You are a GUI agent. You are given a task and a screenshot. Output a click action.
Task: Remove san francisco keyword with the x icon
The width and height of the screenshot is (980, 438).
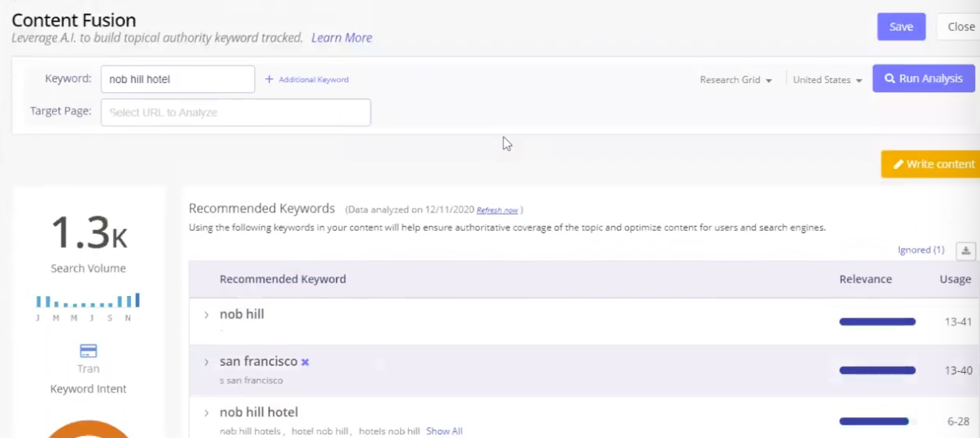[305, 362]
